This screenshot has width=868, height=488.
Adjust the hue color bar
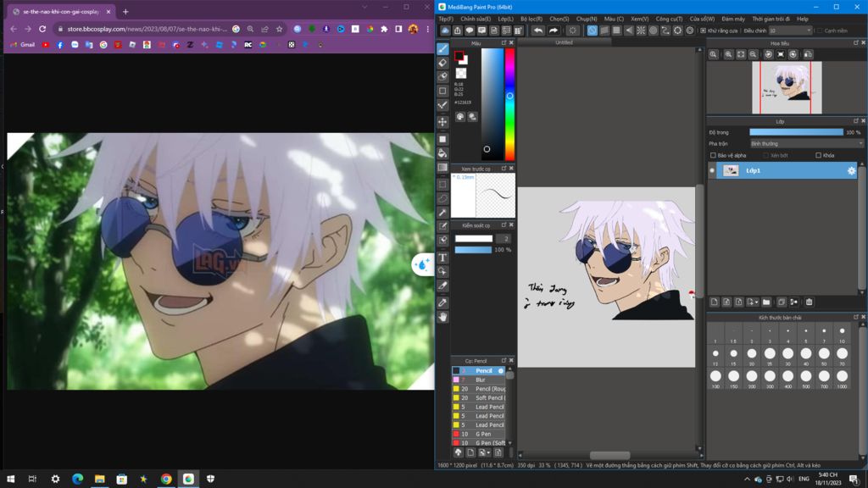(x=509, y=104)
